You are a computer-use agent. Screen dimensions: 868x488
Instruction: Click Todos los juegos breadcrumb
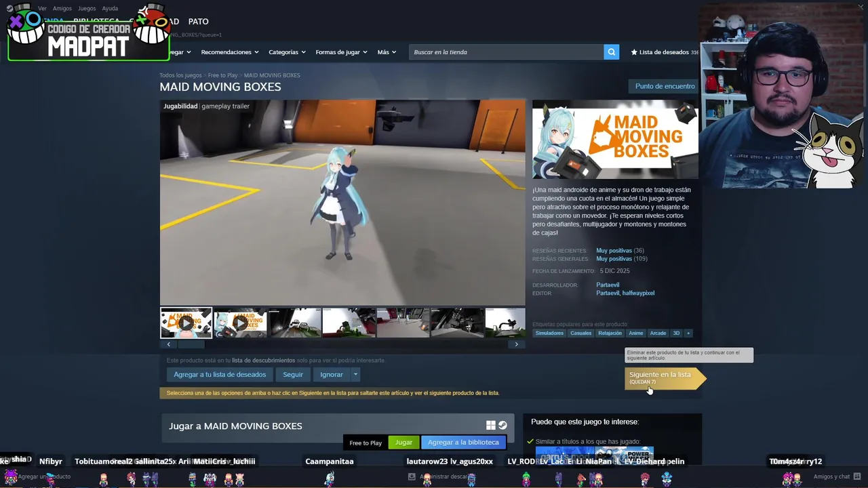pyautogui.click(x=180, y=75)
